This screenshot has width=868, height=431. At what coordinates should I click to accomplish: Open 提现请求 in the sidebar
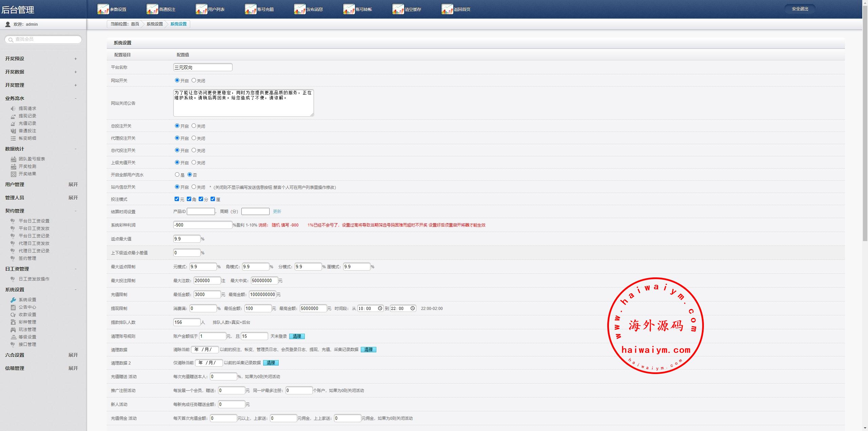(x=27, y=109)
